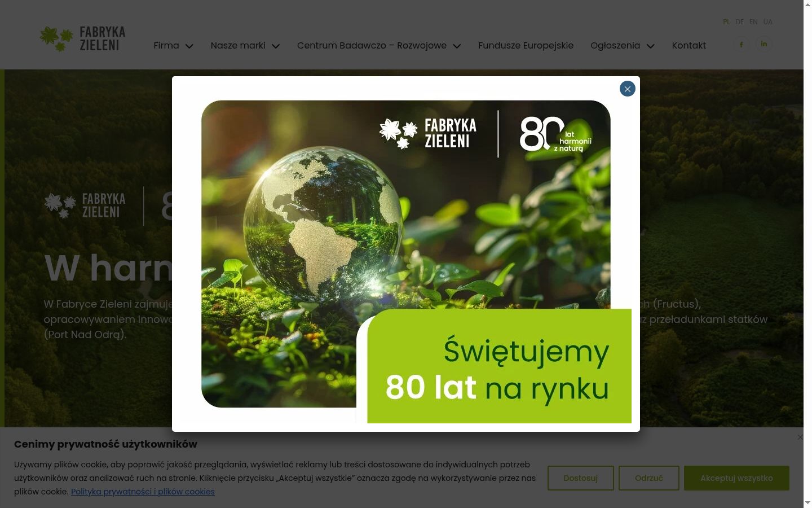Screen dimensions: 812x508
Task: Switch language to PL
Action: [726, 22]
